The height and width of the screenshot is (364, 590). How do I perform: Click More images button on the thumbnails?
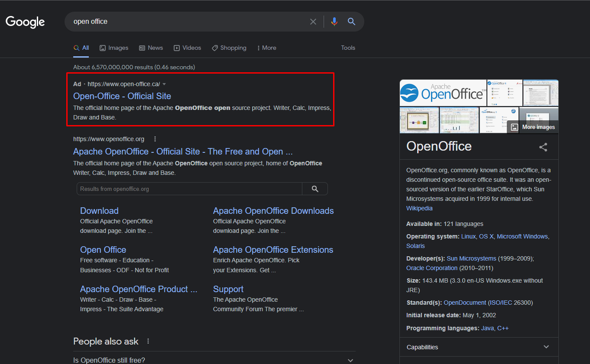click(533, 127)
